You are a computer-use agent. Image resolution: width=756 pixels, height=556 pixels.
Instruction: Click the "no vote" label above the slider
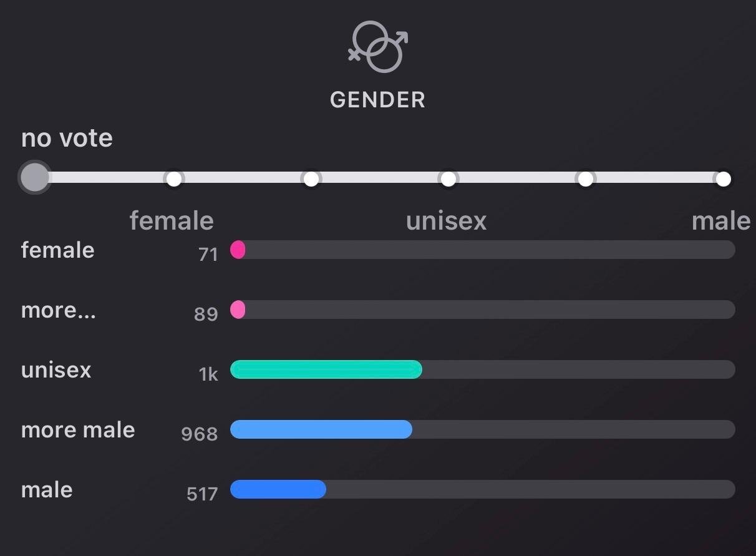[67, 138]
